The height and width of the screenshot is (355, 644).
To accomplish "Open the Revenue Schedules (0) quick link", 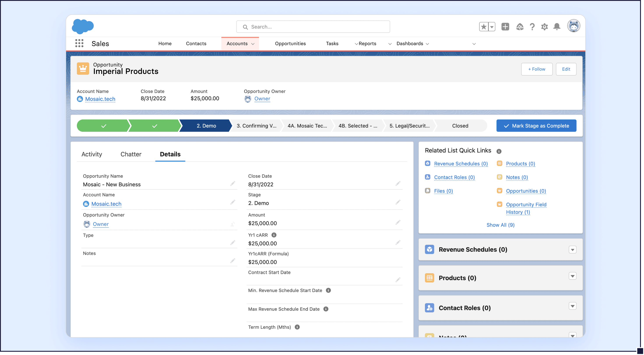I will (x=461, y=164).
